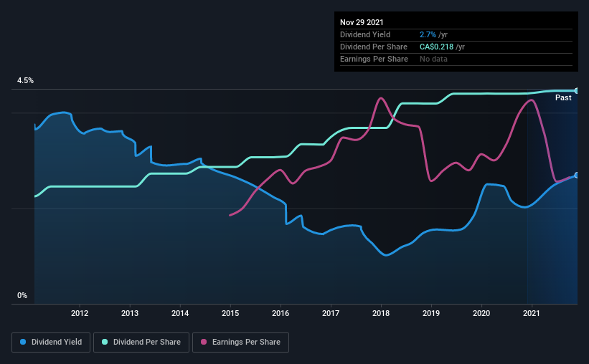Click the 'Past' label on chart
Viewport: 589px width, 364px height.
[563, 97]
